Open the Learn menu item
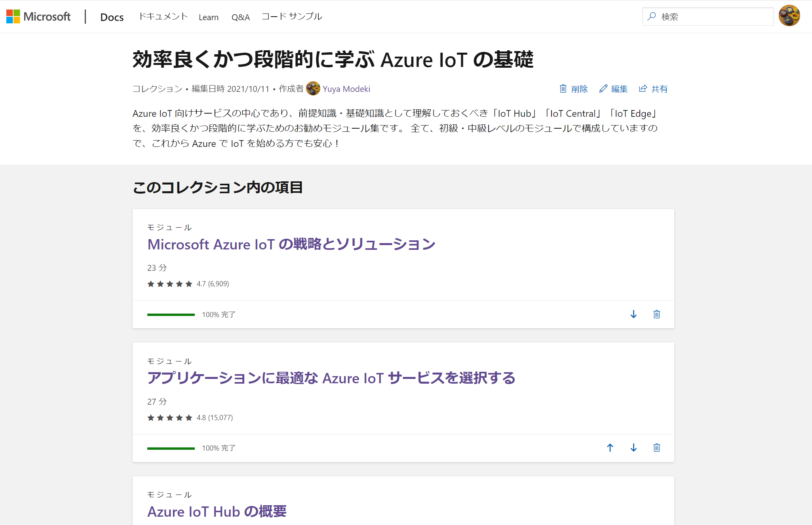 pyautogui.click(x=209, y=17)
